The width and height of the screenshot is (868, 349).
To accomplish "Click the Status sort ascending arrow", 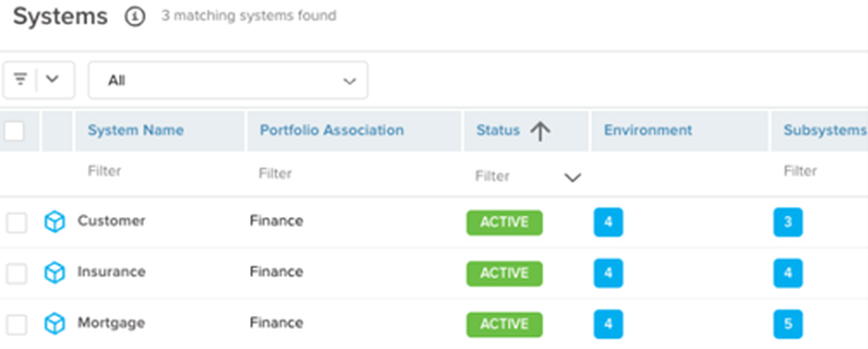I will tap(540, 131).
